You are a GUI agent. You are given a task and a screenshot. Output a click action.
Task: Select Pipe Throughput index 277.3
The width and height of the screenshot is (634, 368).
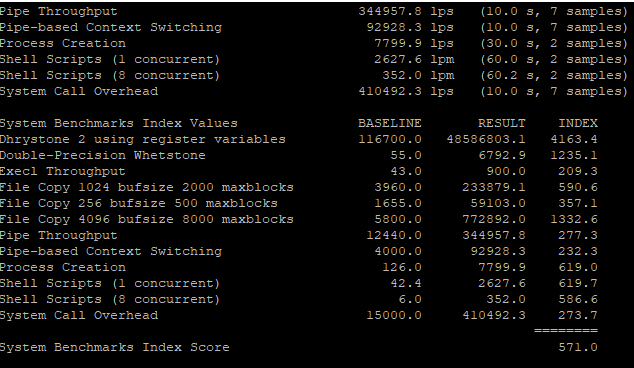[x=578, y=235]
